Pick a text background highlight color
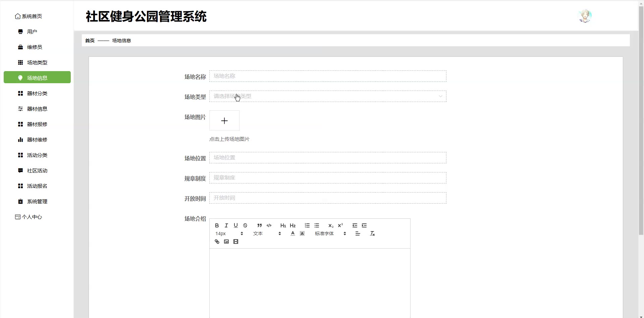This screenshot has height=318, width=644. coord(302,233)
